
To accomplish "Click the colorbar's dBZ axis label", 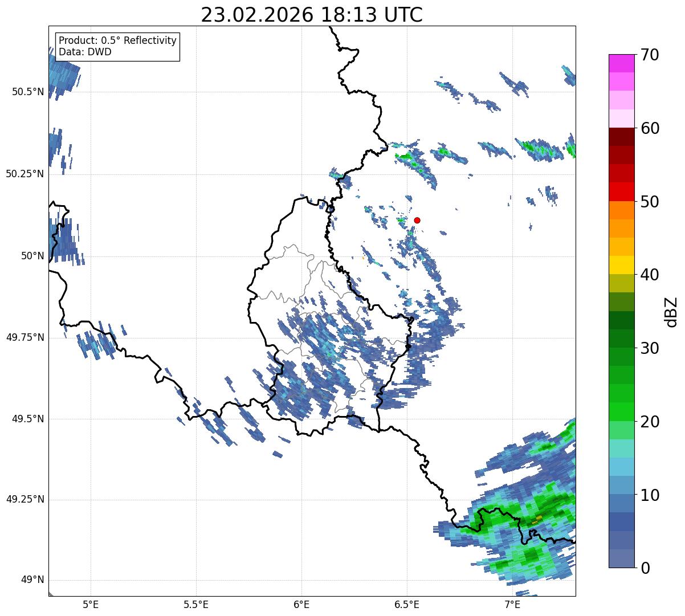I will pyautogui.click(x=672, y=311).
